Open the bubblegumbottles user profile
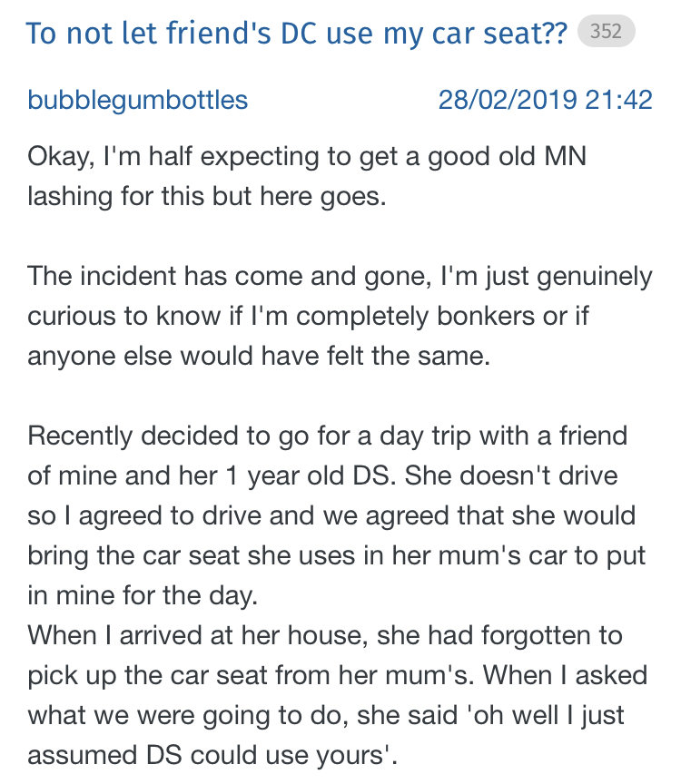Viewport: 681px width, 784px height. coord(138,100)
